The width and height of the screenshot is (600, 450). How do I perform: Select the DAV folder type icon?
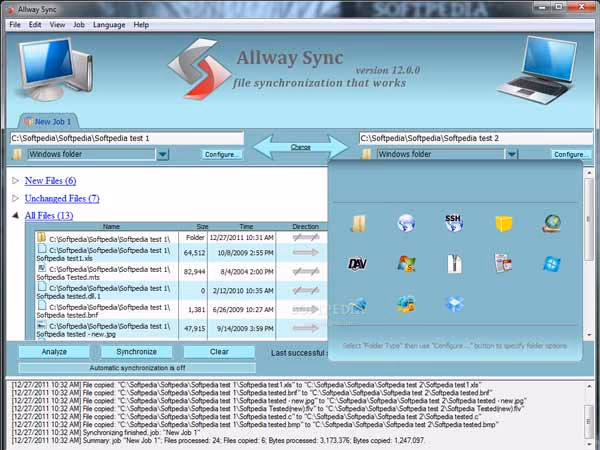click(357, 264)
